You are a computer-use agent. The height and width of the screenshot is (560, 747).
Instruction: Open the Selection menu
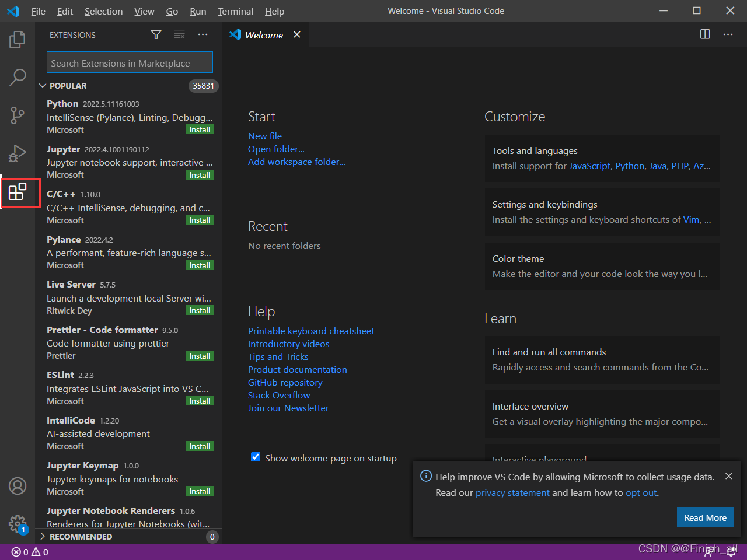pos(103,11)
